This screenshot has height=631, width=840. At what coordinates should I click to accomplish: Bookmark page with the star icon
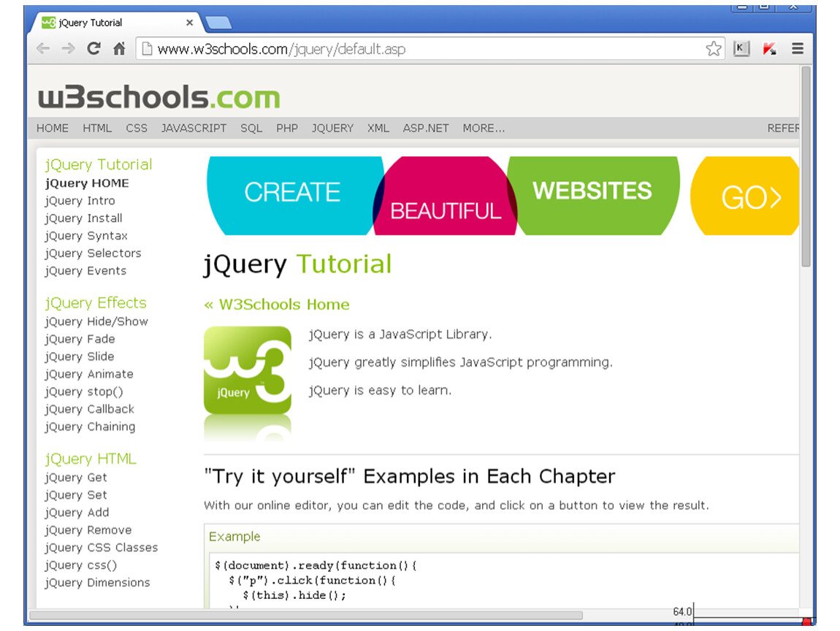[x=713, y=49]
